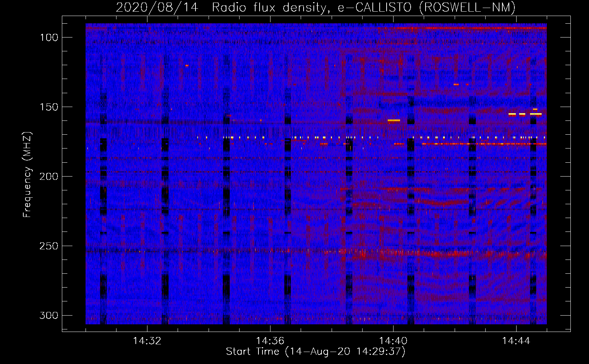
Task: Click the yellow burst segment near 160 MHz at 14:40
Action: (x=394, y=120)
